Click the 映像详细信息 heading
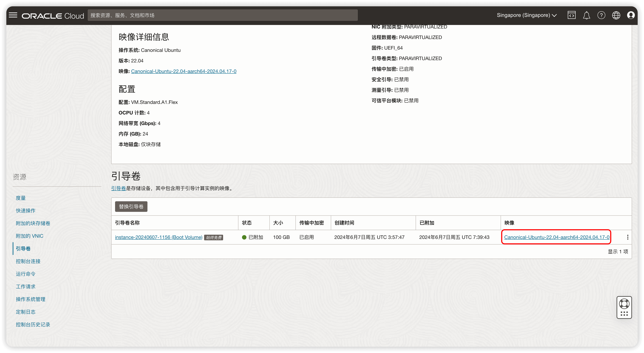 (x=144, y=37)
